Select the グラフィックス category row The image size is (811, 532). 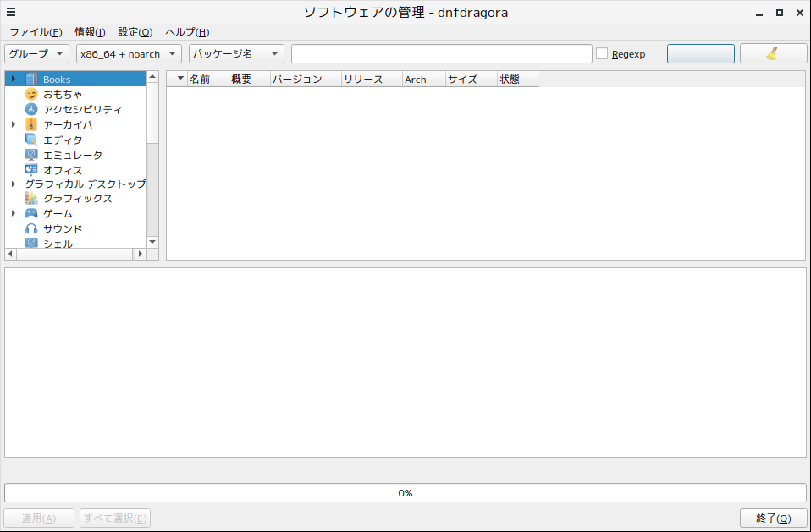75,199
